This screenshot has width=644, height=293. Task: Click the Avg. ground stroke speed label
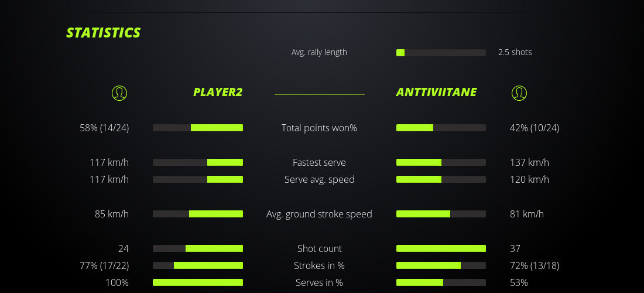[x=319, y=214]
